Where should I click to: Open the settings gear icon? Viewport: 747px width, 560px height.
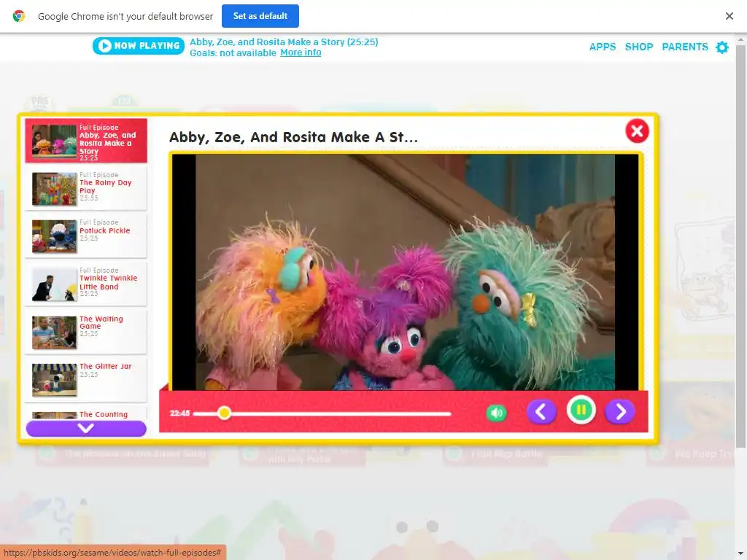click(x=722, y=47)
